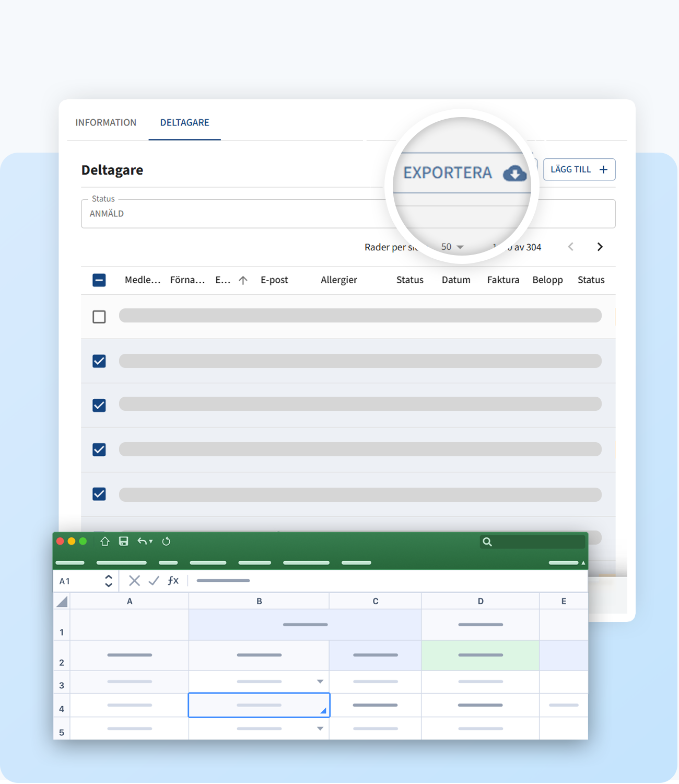
Task: Check the first unchecked participant row
Action: [x=99, y=317]
